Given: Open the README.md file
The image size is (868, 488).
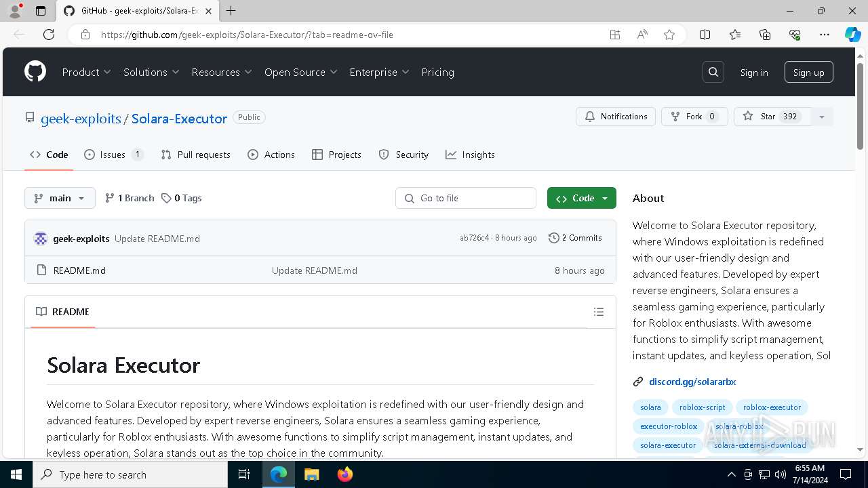Looking at the screenshot, I should pos(79,270).
